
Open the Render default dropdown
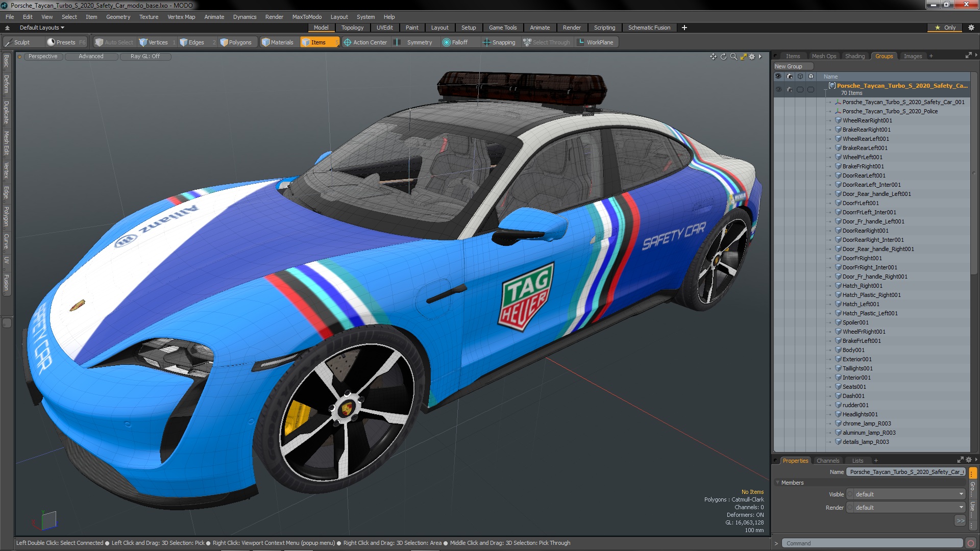(x=910, y=508)
